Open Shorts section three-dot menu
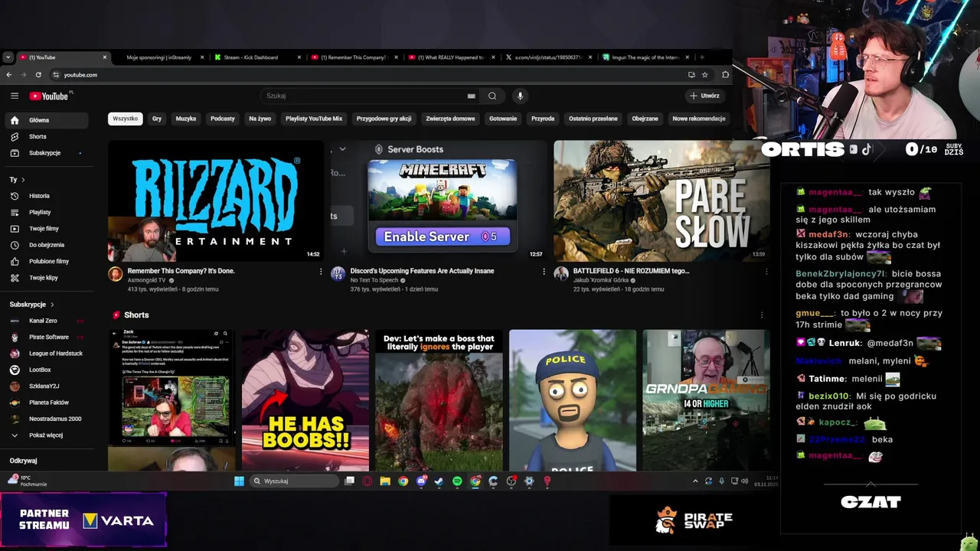 pyautogui.click(x=761, y=315)
